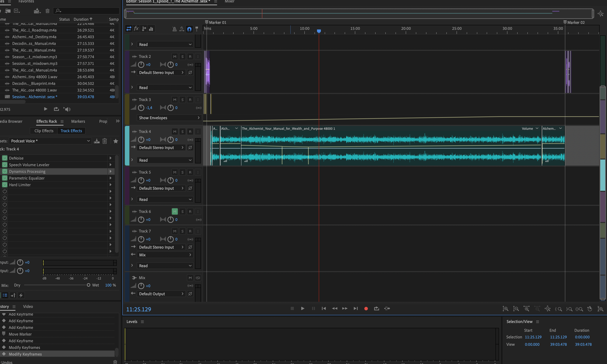Unmute Track 6 with its M button
Screen dimensions: 607x364
175,211
